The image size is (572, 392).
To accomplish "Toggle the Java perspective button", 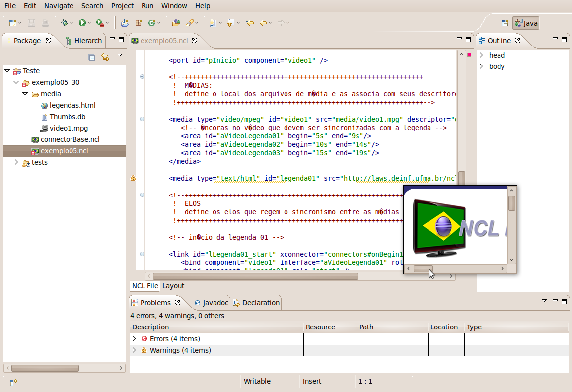I will [x=526, y=23].
